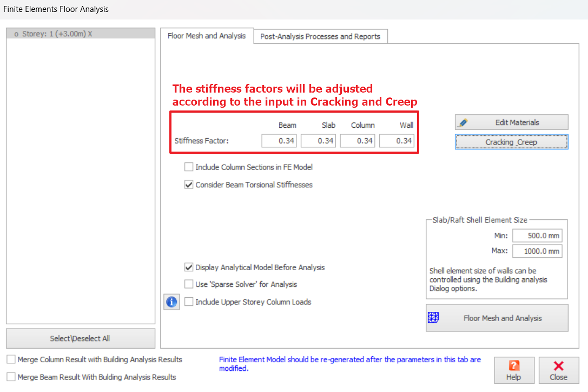Enable Merge Column Result with Building Analysis
The height and width of the screenshot is (392, 588).
11,360
